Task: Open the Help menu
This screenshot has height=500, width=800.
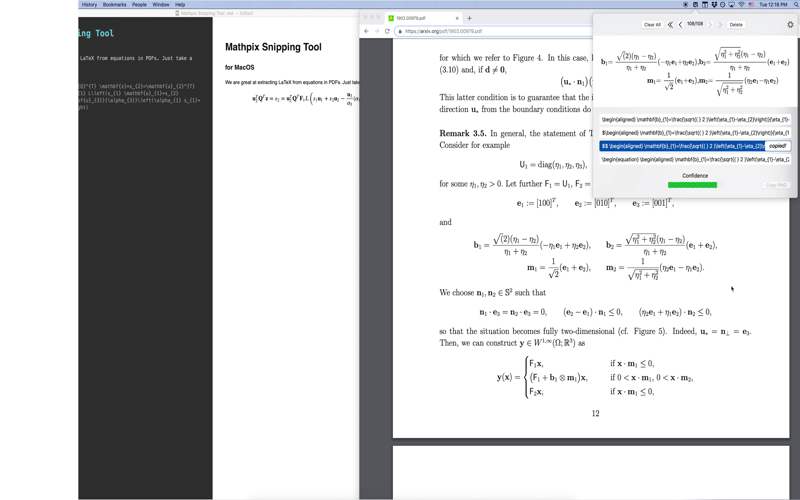Action: point(180,5)
